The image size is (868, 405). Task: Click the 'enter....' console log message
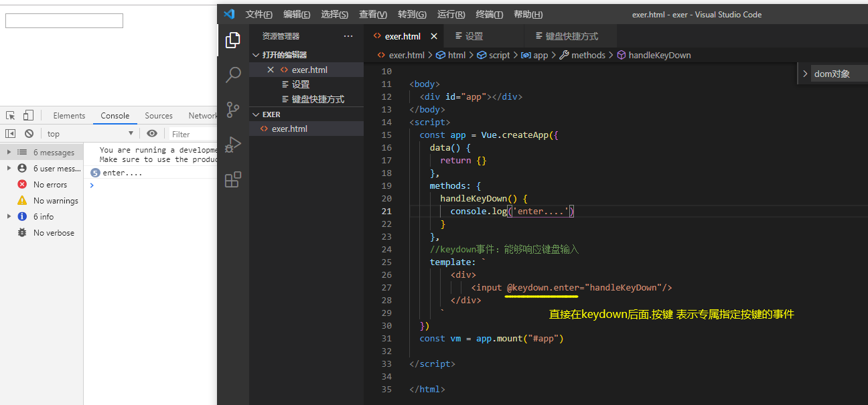click(x=123, y=173)
